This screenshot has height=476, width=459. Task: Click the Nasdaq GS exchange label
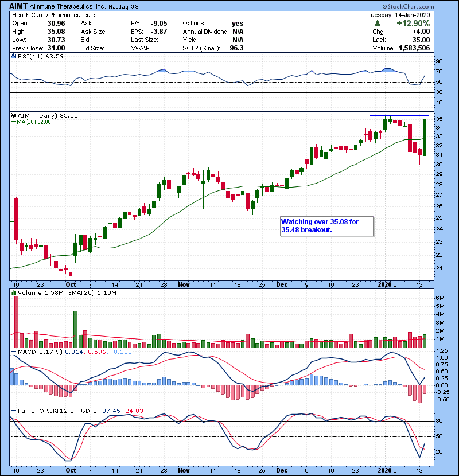(x=123, y=7)
